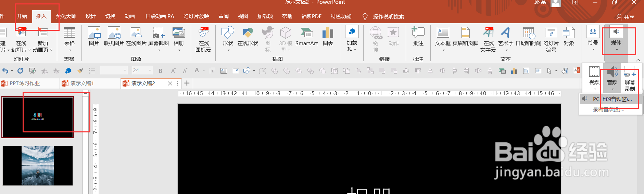Open the 特色功能 tab
This screenshot has height=194, width=644.
point(341,16)
